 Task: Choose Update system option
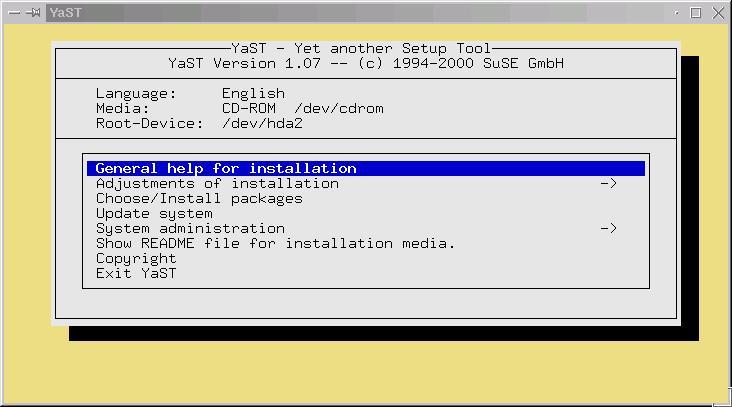154,214
